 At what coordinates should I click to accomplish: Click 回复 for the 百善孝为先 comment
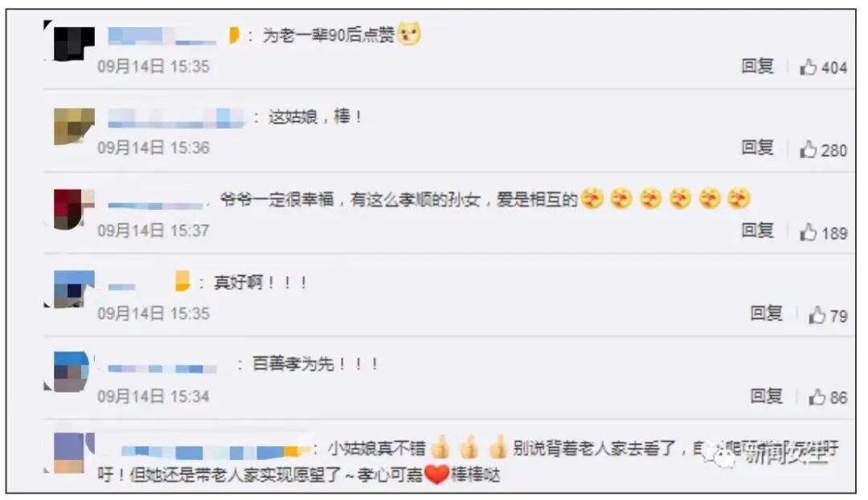coord(766,396)
